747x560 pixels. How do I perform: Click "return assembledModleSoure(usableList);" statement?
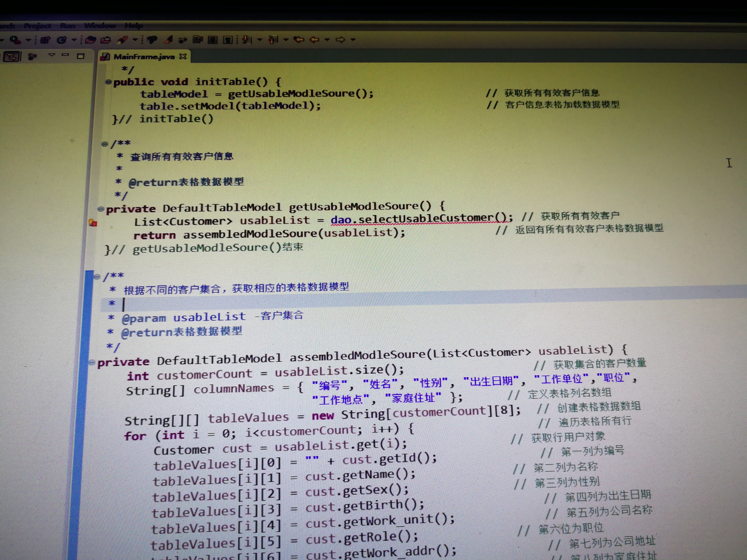[x=269, y=234]
